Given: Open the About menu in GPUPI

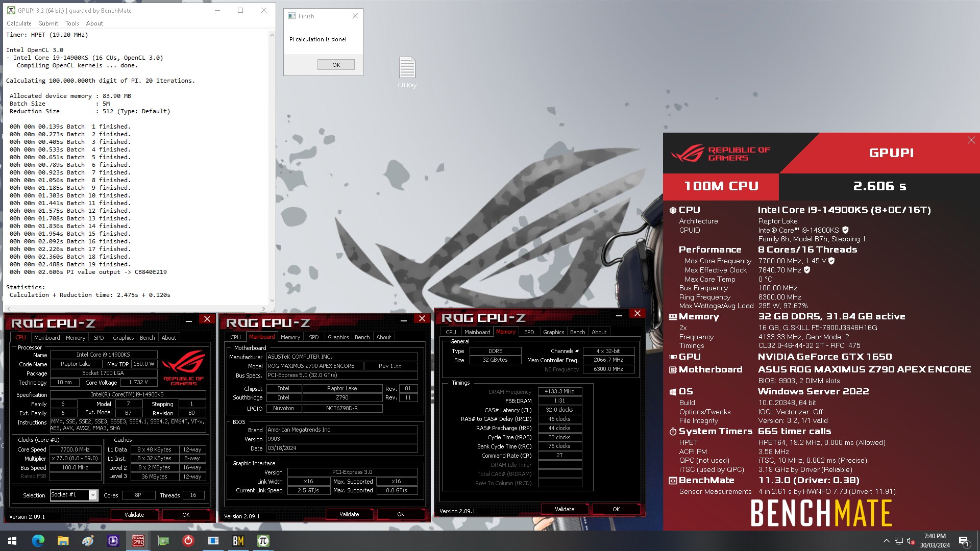Looking at the screenshot, I should (x=94, y=23).
